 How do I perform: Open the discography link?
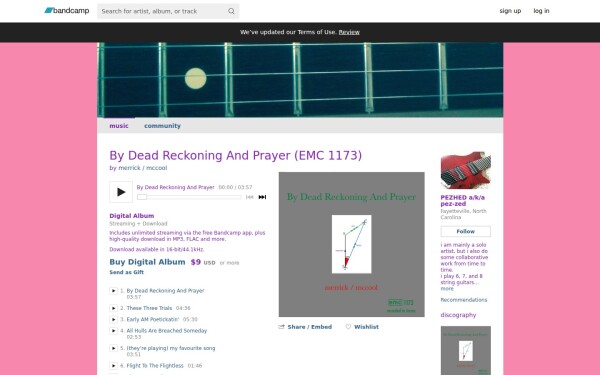pos(458,315)
